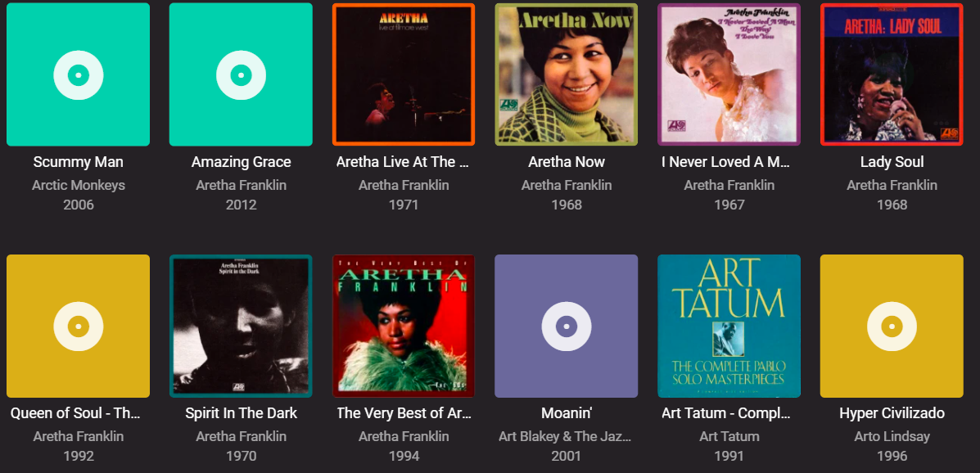
Task: Open The Very Best of Aretha Franklin cover
Action: (x=404, y=325)
